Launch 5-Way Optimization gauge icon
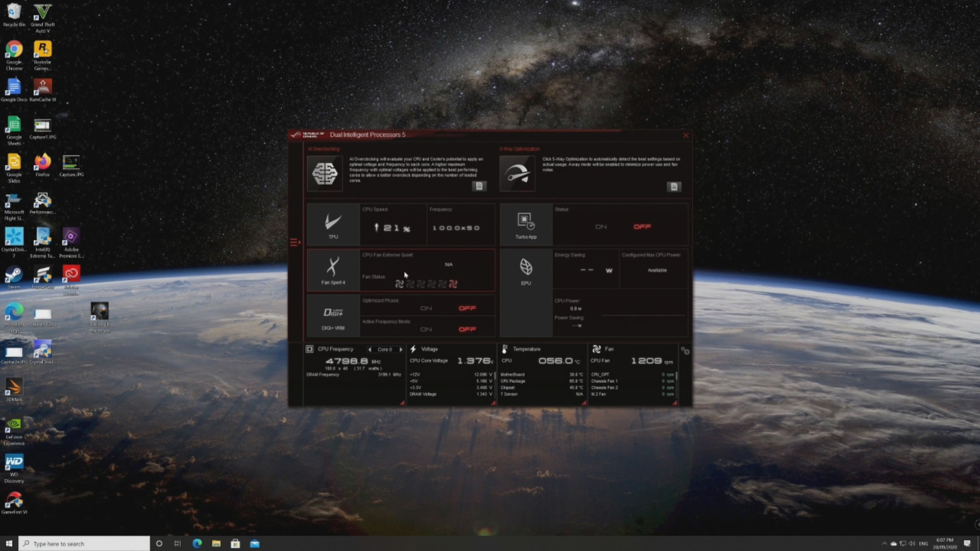980x551 pixels. (x=517, y=174)
